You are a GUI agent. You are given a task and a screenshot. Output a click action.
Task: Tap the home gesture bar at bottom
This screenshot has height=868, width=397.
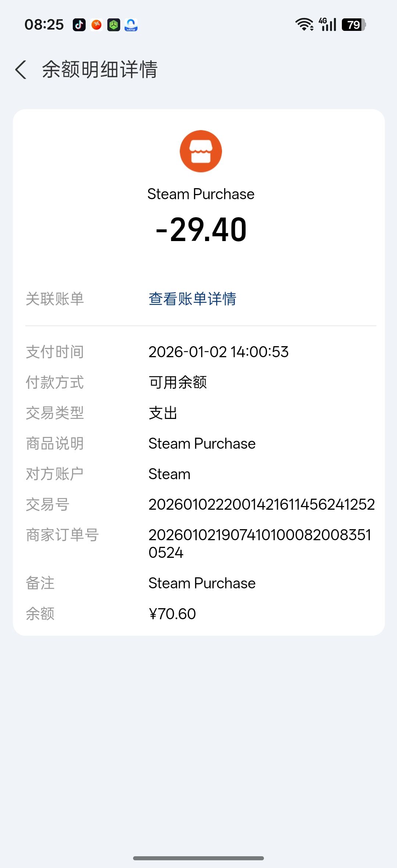pos(198,858)
